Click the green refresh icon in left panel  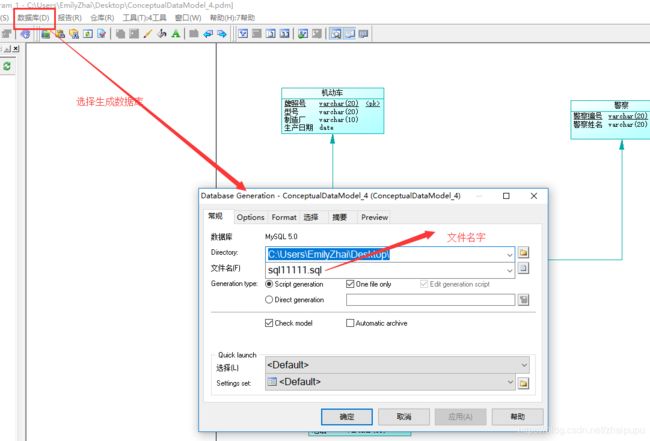click(7, 66)
